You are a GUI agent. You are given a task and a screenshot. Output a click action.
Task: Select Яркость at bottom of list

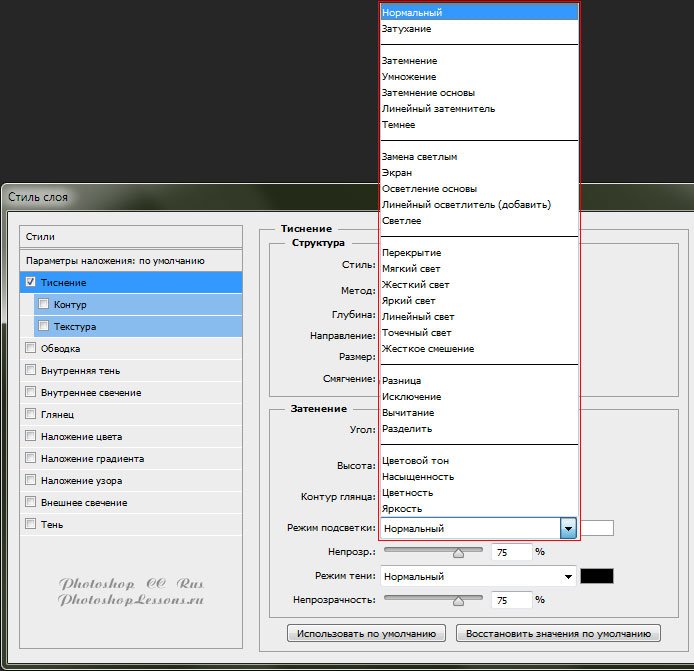coord(401,509)
